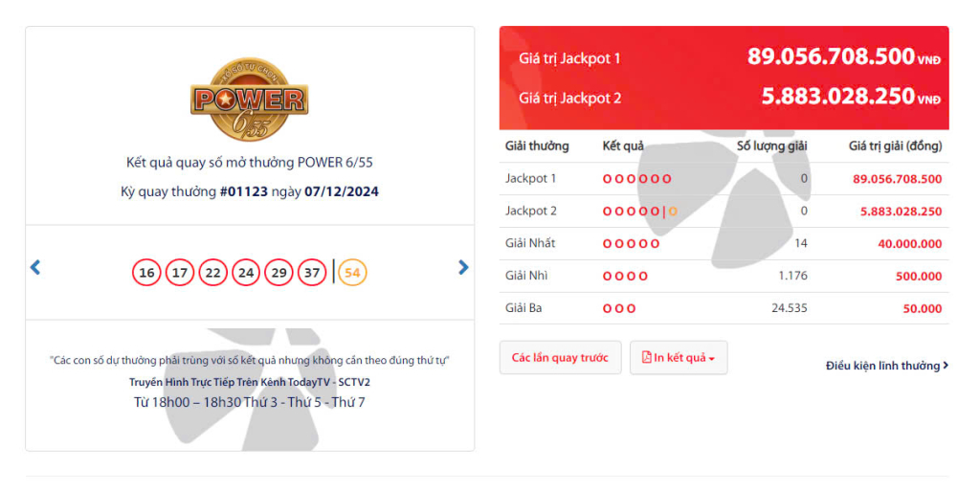Image resolution: width=980 pixels, height=492 pixels.
Task: Click the orange bonus ball 54
Action: click(352, 273)
